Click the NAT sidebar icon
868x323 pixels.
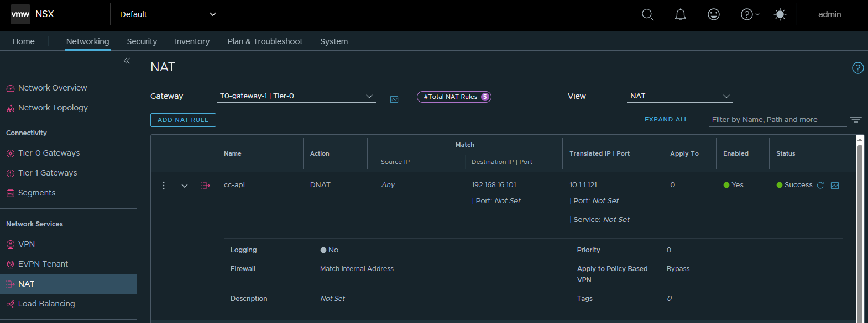(11, 284)
